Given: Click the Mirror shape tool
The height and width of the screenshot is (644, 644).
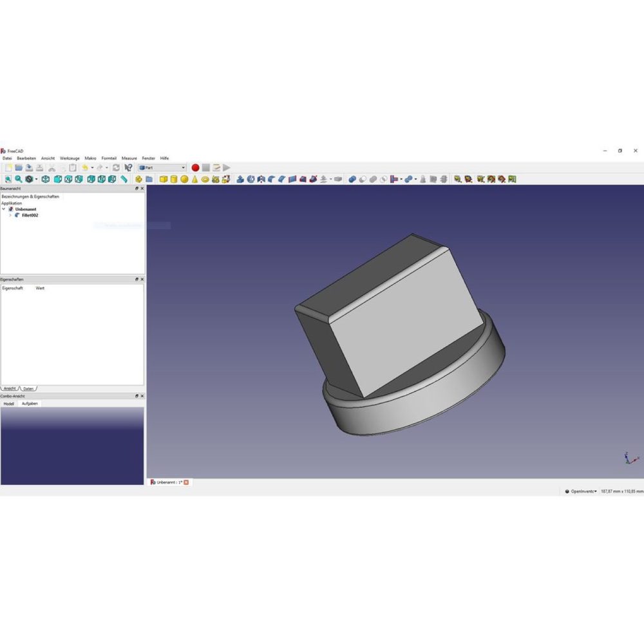Looking at the screenshot, I should pyautogui.click(x=261, y=179).
